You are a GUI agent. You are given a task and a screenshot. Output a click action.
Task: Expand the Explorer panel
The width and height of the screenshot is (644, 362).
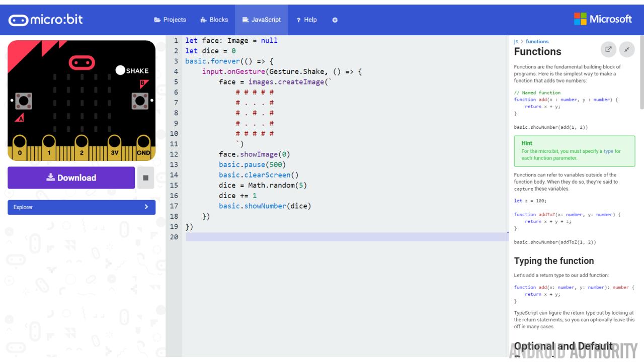[x=82, y=207]
